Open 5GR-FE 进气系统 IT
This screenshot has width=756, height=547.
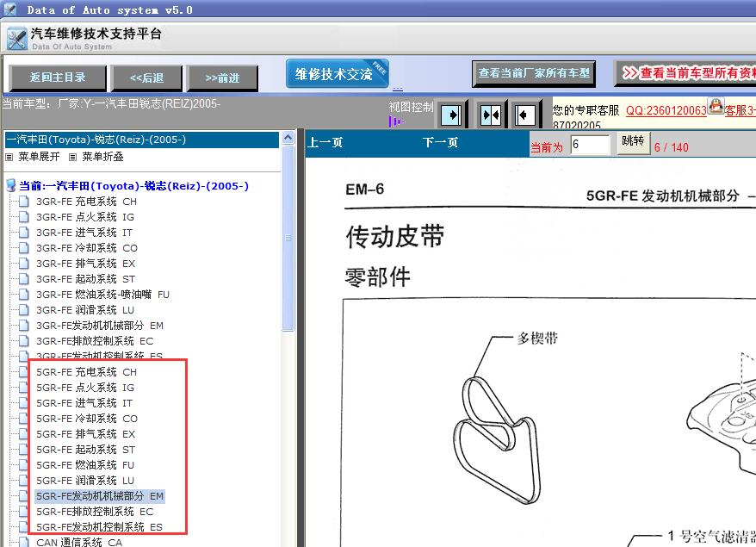point(84,403)
